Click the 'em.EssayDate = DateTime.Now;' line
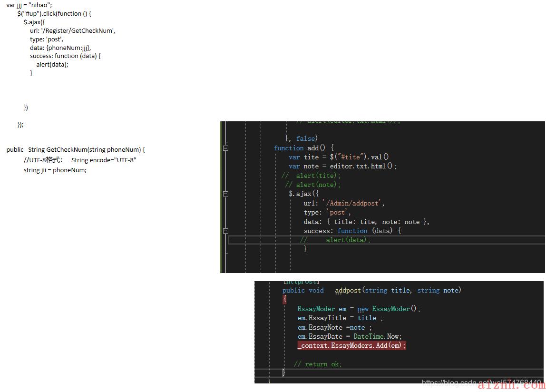The image size is (546, 392). 350,337
